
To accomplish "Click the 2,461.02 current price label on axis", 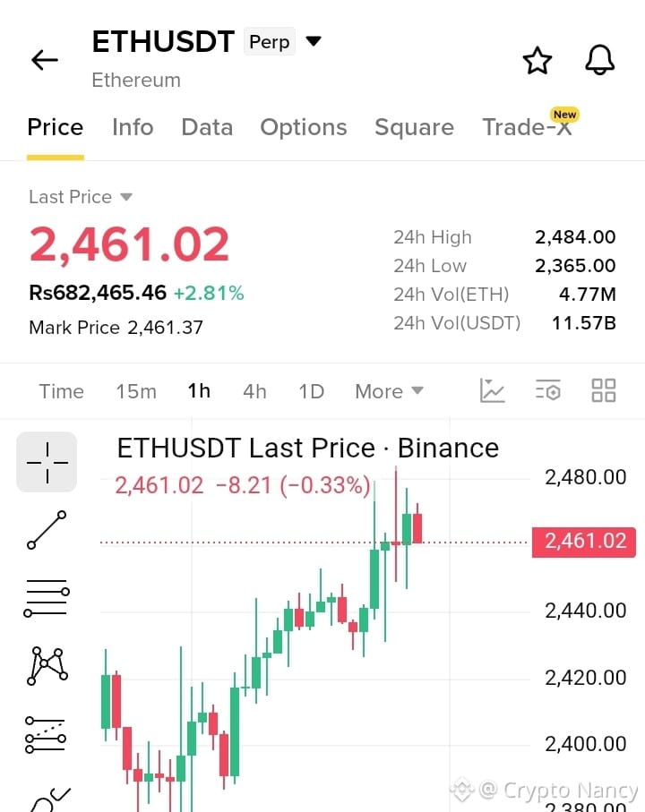I will click(x=584, y=542).
